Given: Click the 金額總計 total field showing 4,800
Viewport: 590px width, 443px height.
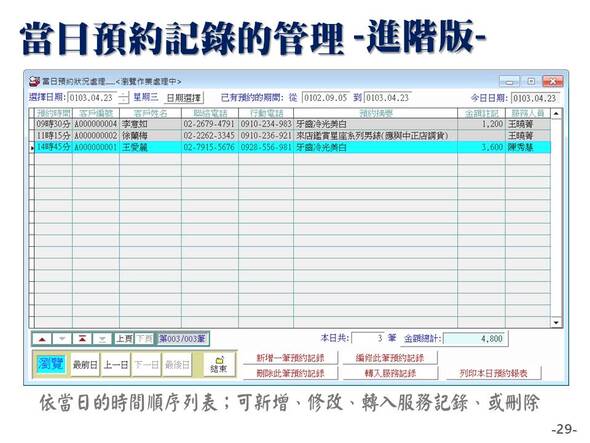Looking at the screenshot, I should coord(476,338).
